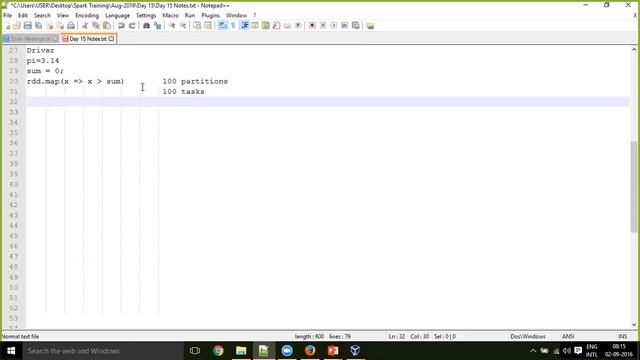640x360 pixels.
Task: Click the Synchronize Vertical Scrolling icon
Action: [197, 26]
